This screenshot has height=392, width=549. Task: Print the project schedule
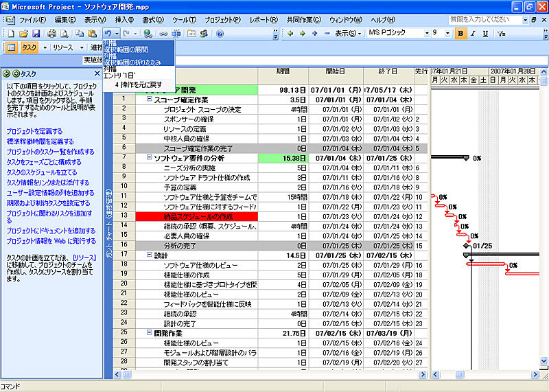52,34
